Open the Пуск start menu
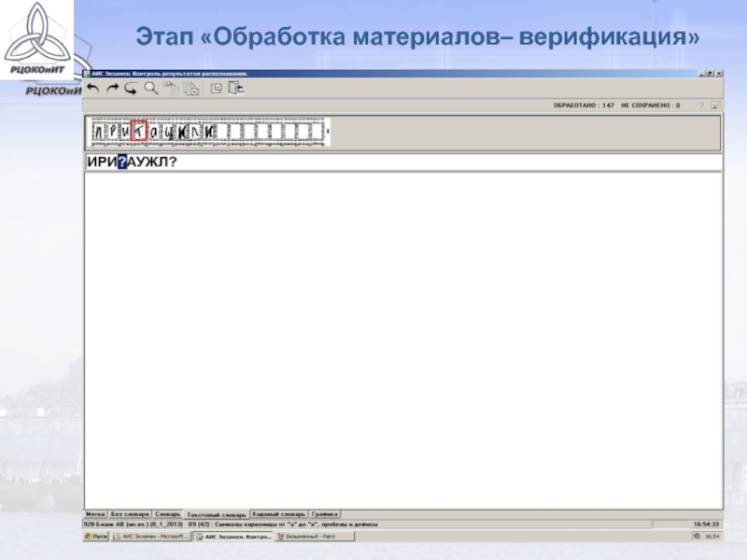Image resolution: width=747 pixels, height=560 pixels. (96, 536)
